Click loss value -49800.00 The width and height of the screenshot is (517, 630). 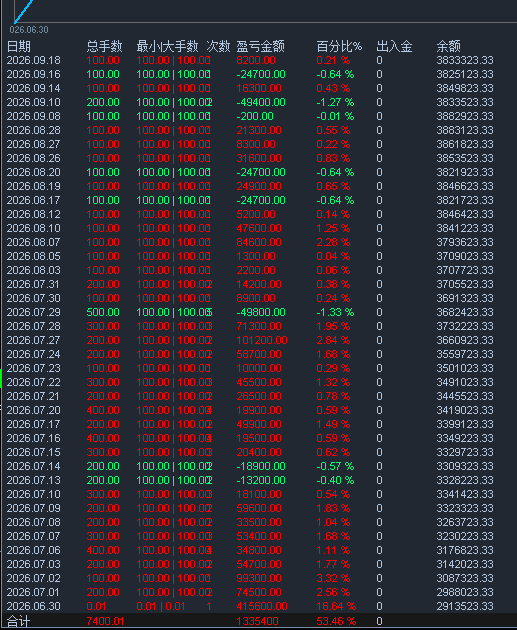[x=261, y=312]
